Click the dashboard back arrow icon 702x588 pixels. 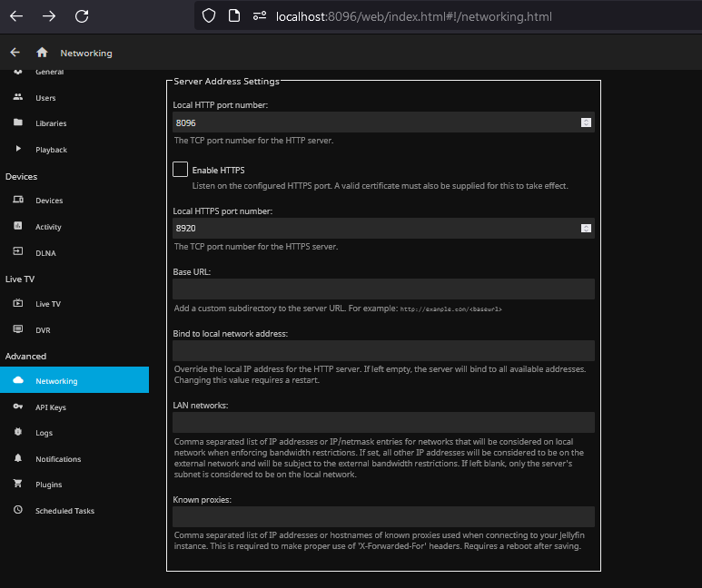click(x=15, y=53)
